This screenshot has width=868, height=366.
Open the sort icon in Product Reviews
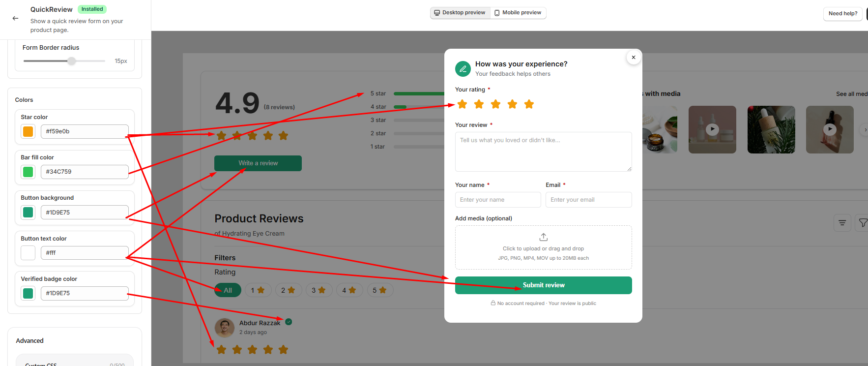pyautogui.click(x=842, y=223)
